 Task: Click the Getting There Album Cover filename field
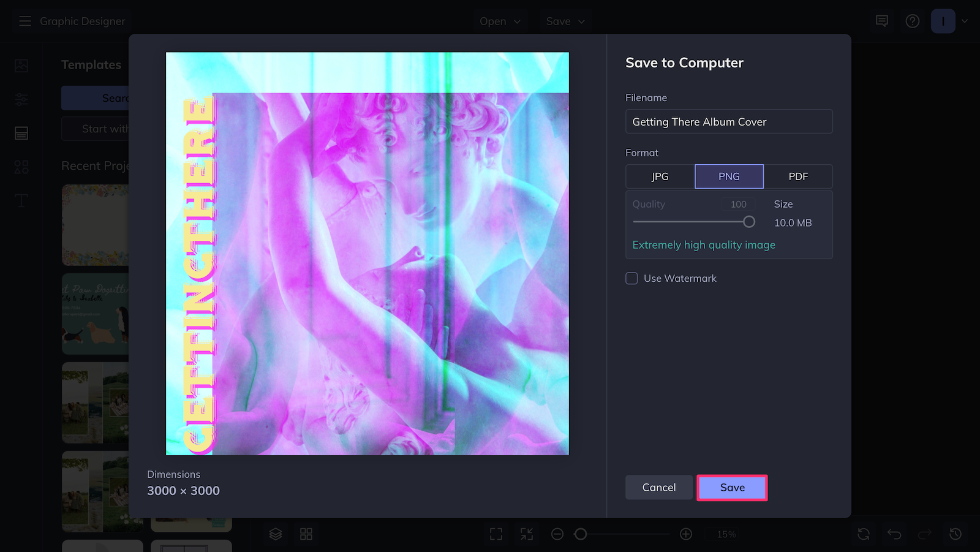coord(728,121)
